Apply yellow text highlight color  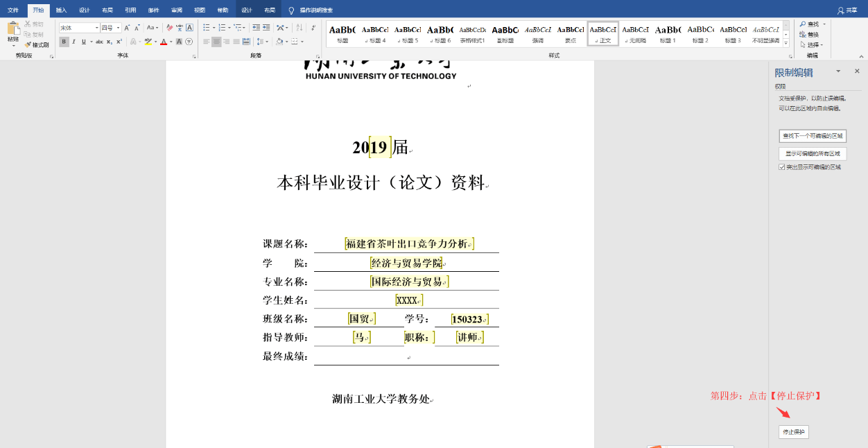pos(148,42)
